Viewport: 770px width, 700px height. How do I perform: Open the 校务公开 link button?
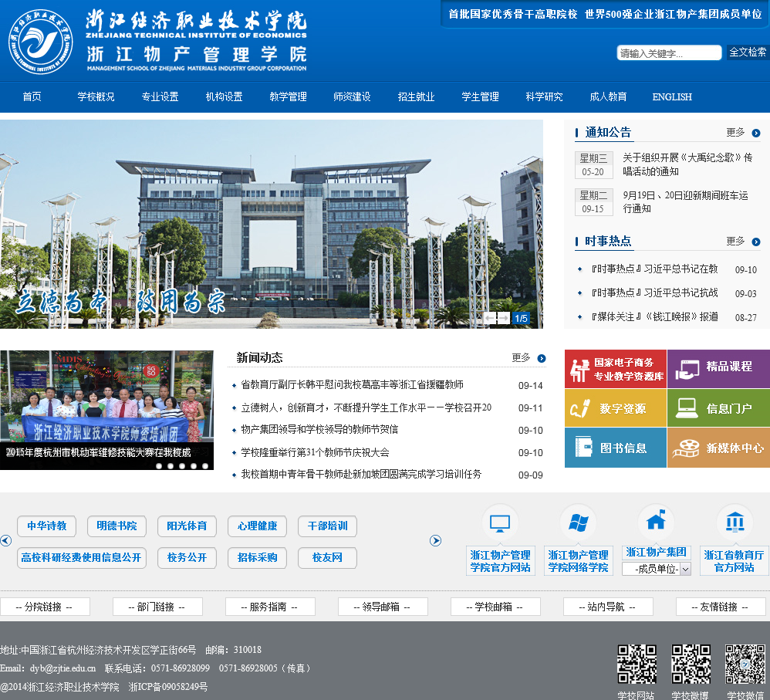point(187,558)
